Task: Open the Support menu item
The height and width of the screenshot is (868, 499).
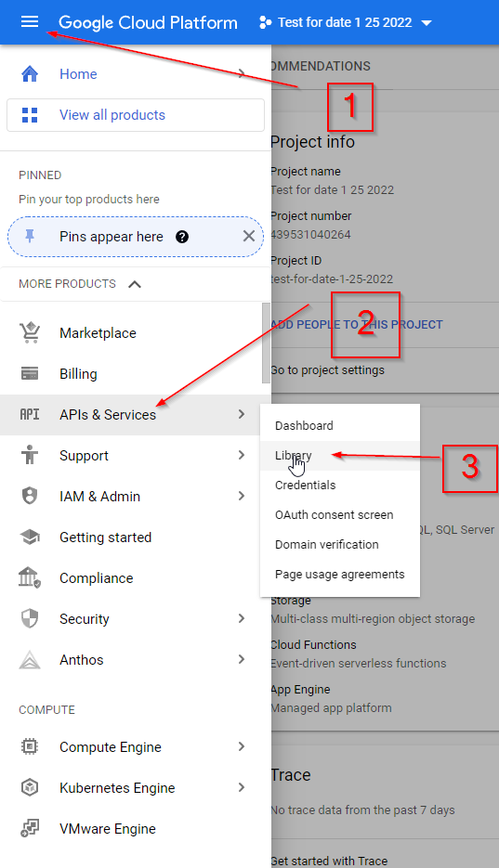Action: 136,456
